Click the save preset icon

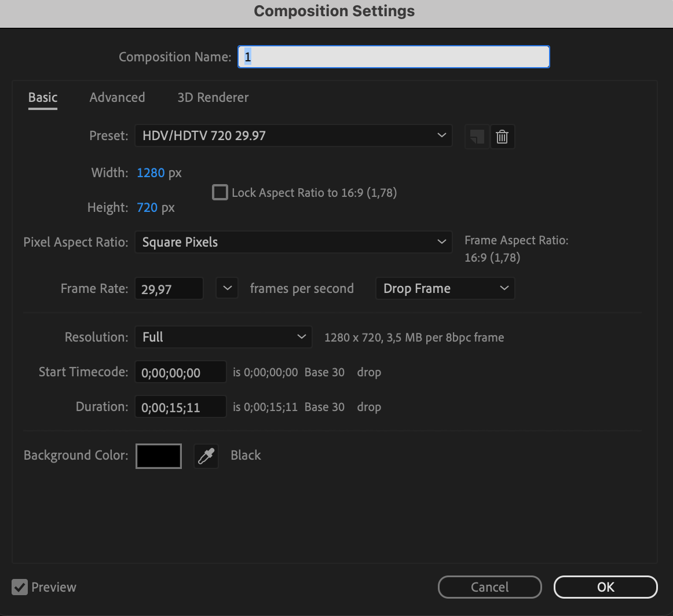(x=477, y=137)
